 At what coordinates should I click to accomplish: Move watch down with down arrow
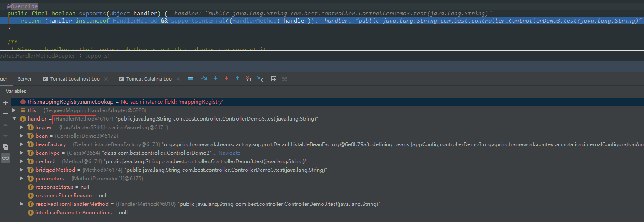pos(6,136)
